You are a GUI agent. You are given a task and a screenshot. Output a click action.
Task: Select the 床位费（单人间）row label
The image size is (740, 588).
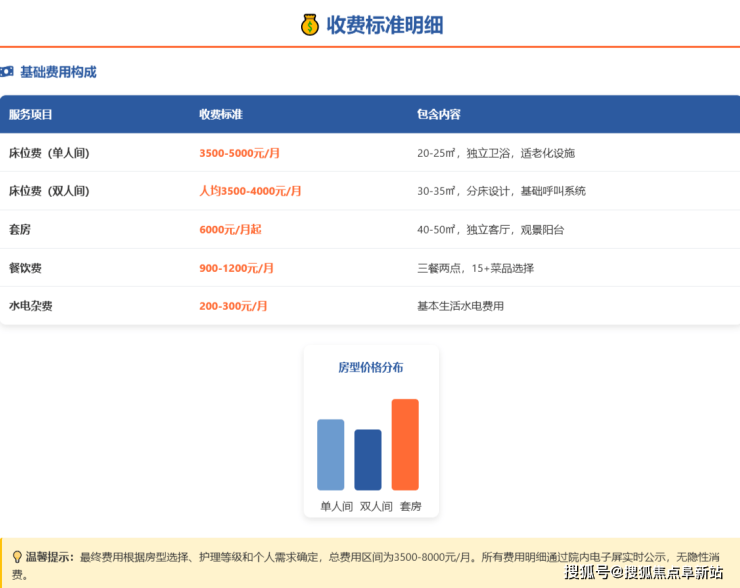click(49, 153)
